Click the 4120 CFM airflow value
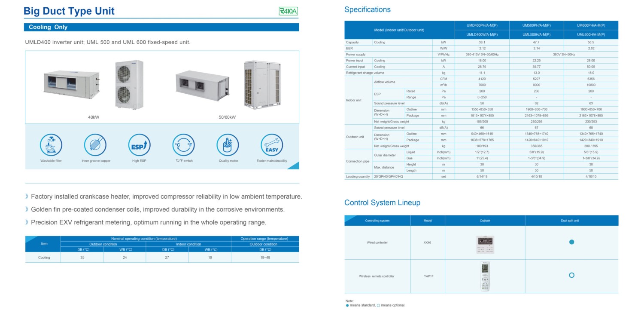The image size is (644, 310). point(482,79)
